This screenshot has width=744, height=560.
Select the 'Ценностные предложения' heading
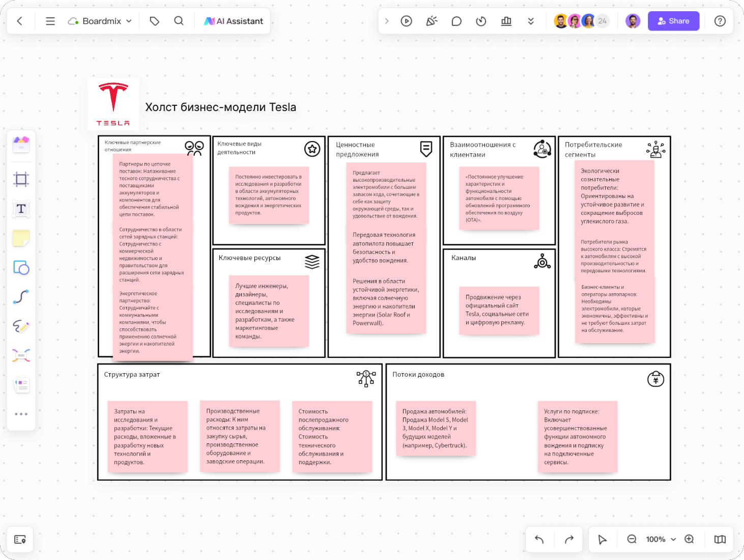click(357, 149)
